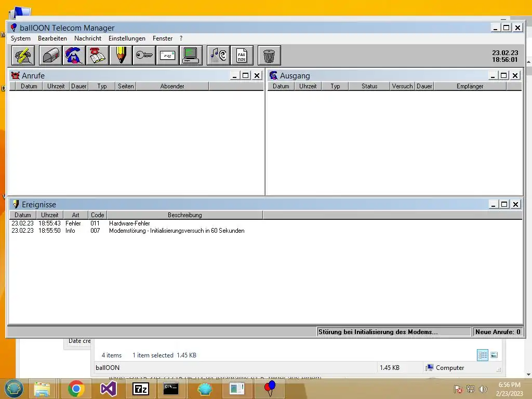This screenshot has height=399, width=532.
Task: Click the telephone with lightning bolt toolbar icon
Action: click(x=23, y=55)
